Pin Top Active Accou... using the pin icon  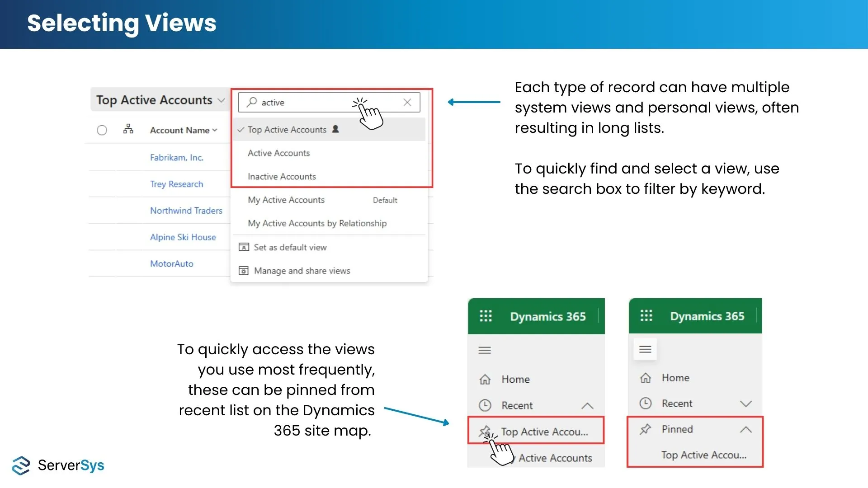(x=485, y=432)
